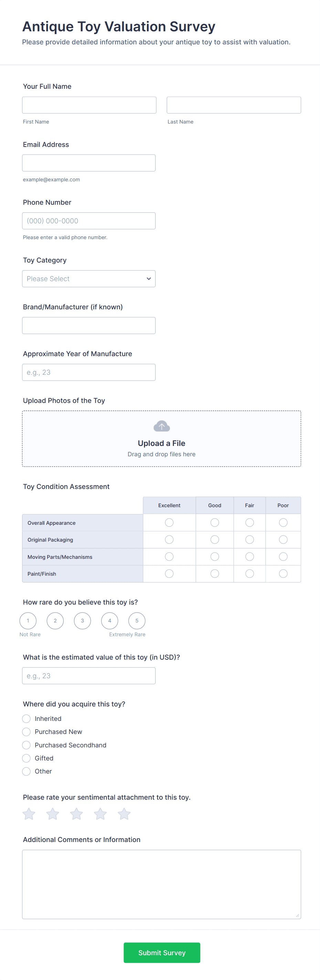This screenshot has width=320, height=980.
Task: Rate sentimental attachment three stars
Action: (76, 814)
